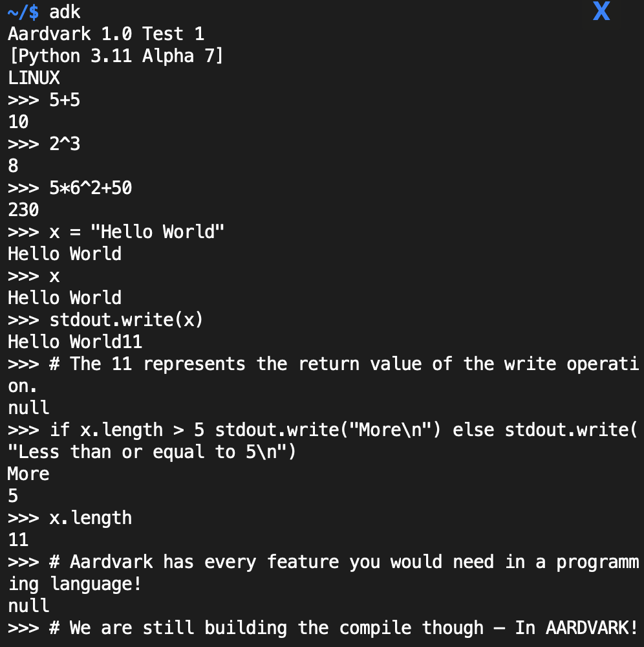
Task: Click the "More" output line
Action: click(28, 474)
